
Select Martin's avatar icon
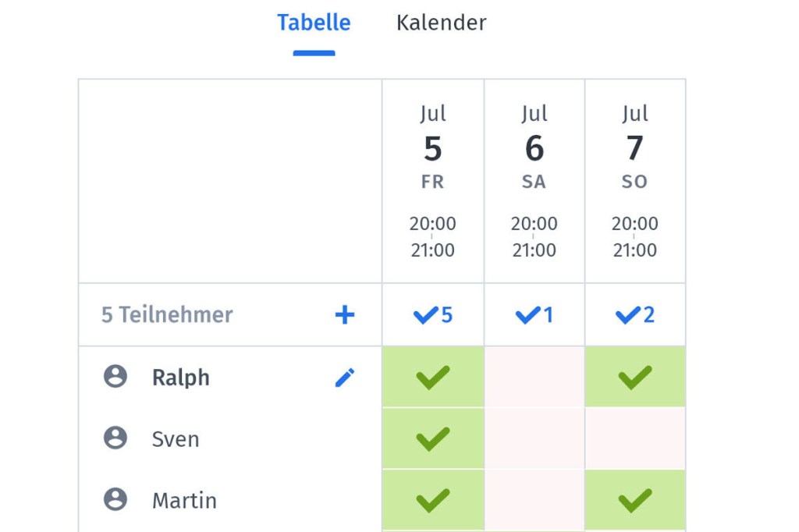(x=115, y=499)
